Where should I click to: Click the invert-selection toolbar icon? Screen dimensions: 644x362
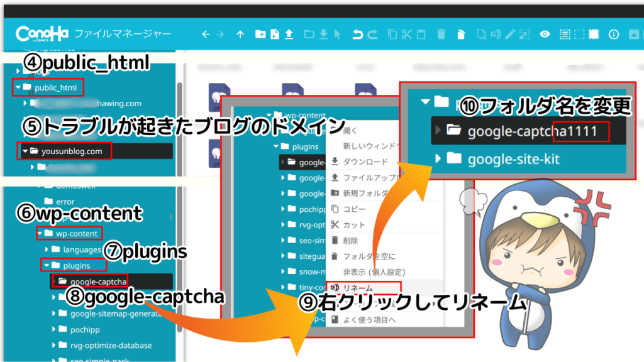tap(594, 34)
